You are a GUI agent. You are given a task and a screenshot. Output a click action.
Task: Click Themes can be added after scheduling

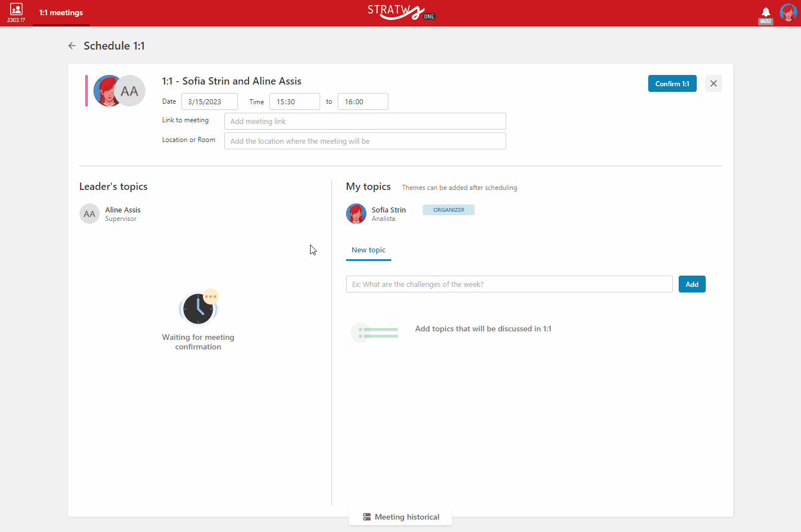[x=459, y=188]
